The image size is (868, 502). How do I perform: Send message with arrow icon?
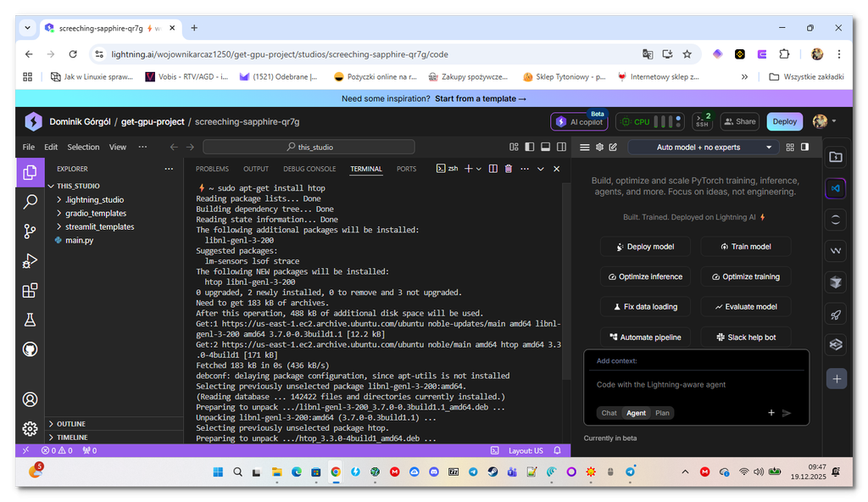pyautogui.click(x=787, y=413)
